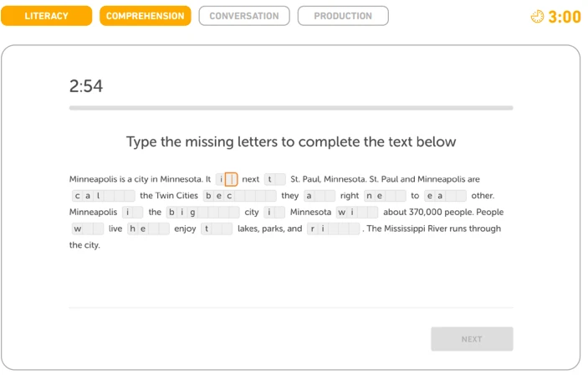Switch to the Comprehension tab
Screen dimensions: 588x375
point(146,16)
